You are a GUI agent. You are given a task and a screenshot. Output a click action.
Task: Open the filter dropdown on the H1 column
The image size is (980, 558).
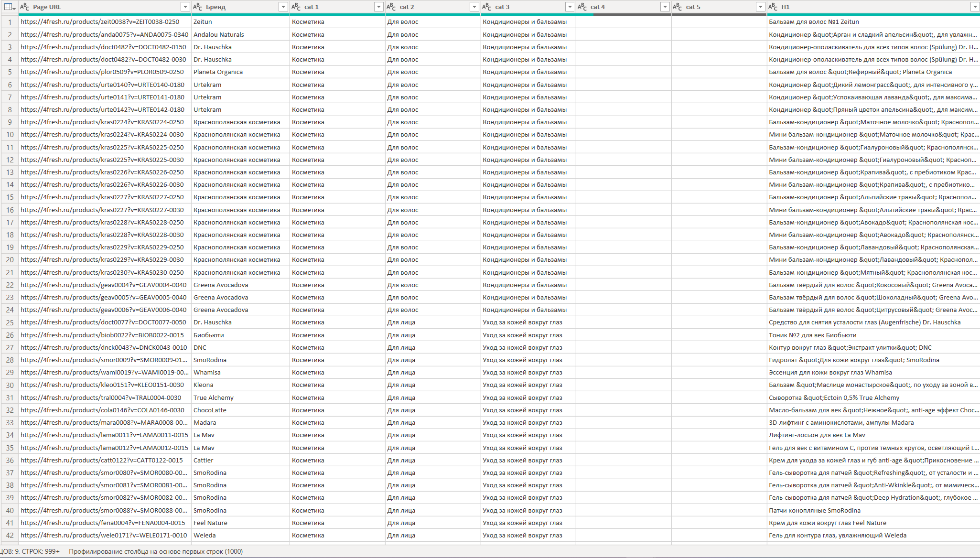coord(975,7)
